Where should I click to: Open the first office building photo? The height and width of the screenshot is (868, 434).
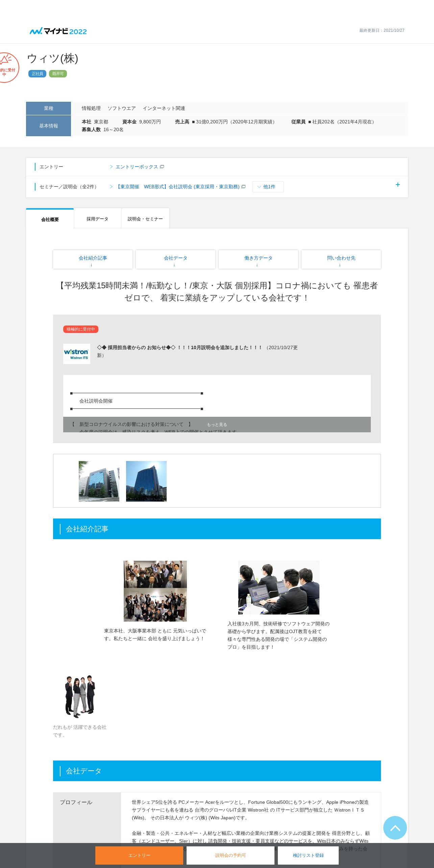pos(99,481)
